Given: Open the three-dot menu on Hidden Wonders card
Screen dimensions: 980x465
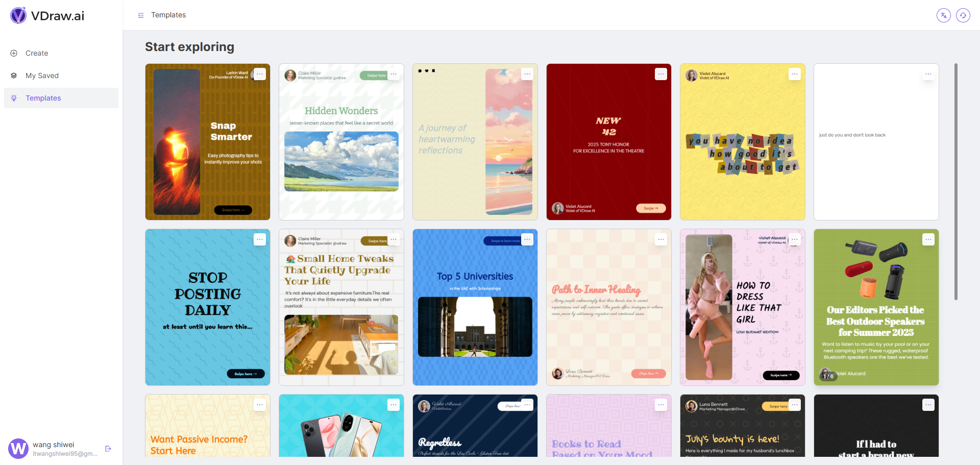Looking at the screenshot, I should click(x=394, y=74).
